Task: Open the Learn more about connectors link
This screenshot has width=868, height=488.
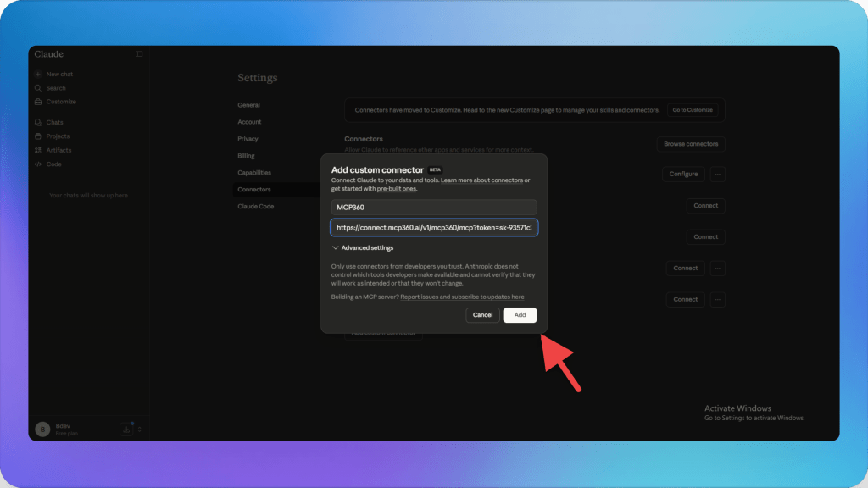Action: (481, 180)
